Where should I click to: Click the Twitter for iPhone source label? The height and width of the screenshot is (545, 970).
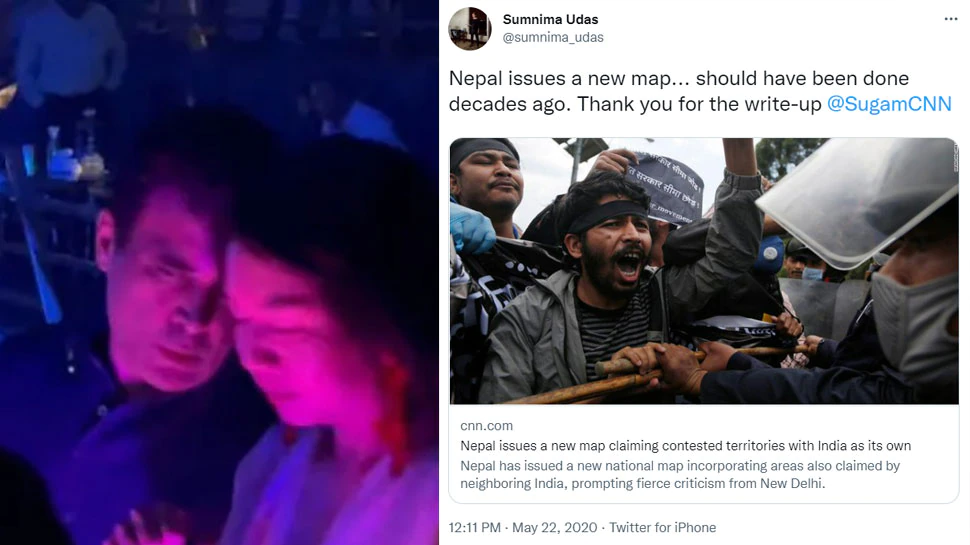(663, 528)
